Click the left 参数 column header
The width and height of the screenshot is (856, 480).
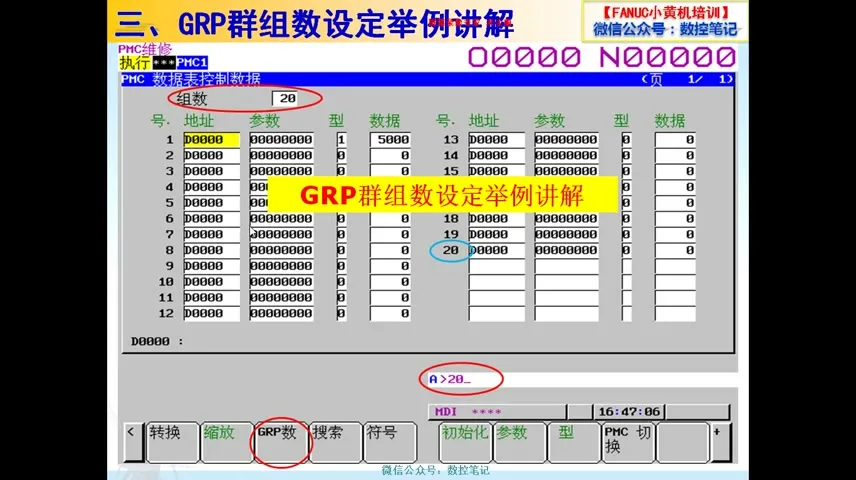pos(265,121)
